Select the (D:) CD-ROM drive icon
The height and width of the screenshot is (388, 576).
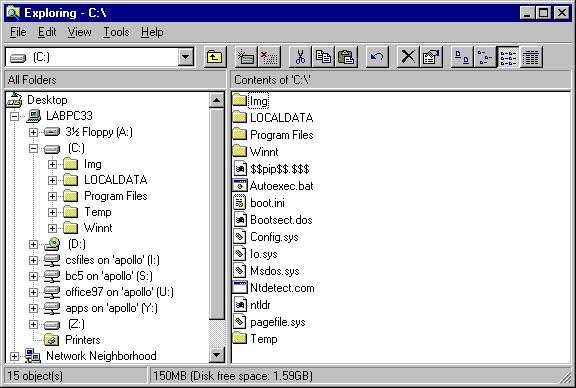[x=52, y=244]
